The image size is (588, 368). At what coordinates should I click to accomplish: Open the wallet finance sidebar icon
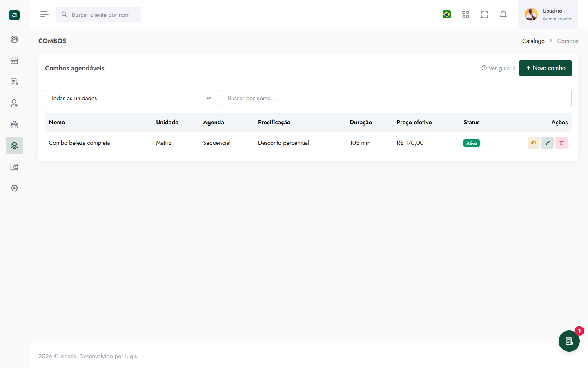tap(14, 167)
